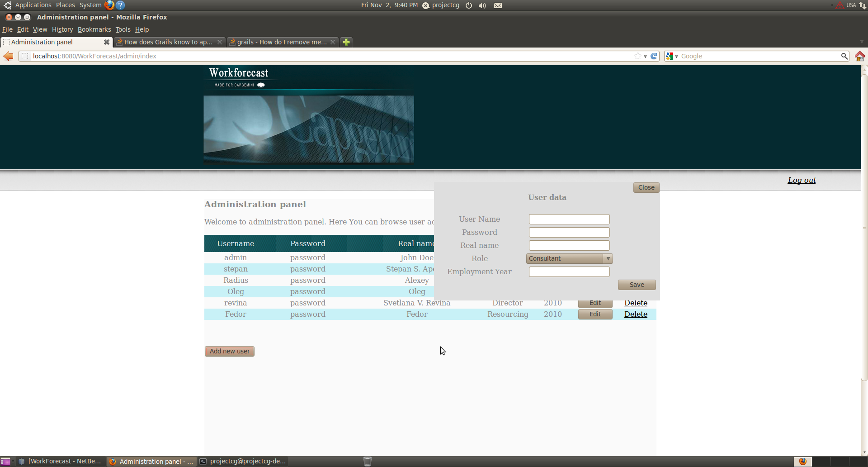868x467 pixels.
Task: Open the System menu in top panel
Action: point(90,5)
